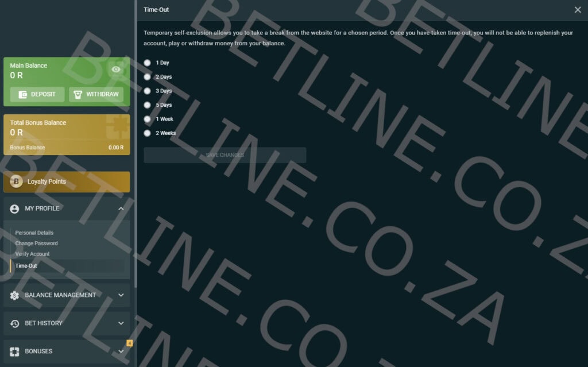Image resolution: width=588 pixels, height=367 pixels.
Task: Open the Bonuses section
Action: (x=67, y=351)
